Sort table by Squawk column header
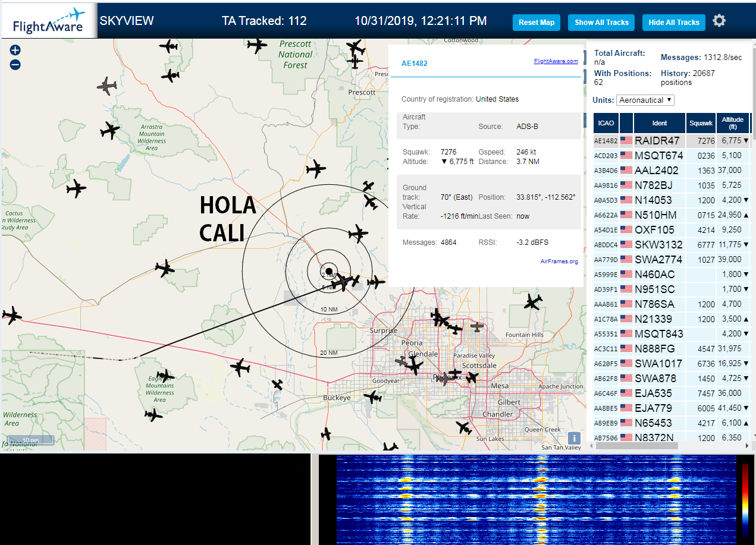The height and width of the screenshot is (545, 756). [701, 123]
